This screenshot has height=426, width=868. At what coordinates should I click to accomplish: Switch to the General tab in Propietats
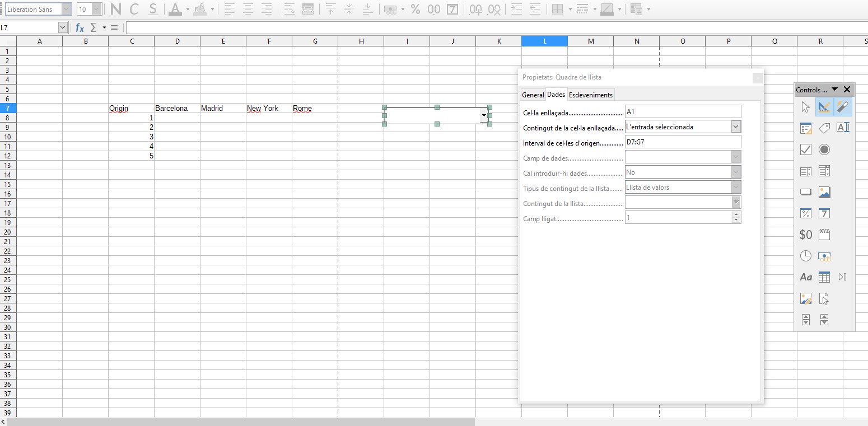[x=533, y=95]
